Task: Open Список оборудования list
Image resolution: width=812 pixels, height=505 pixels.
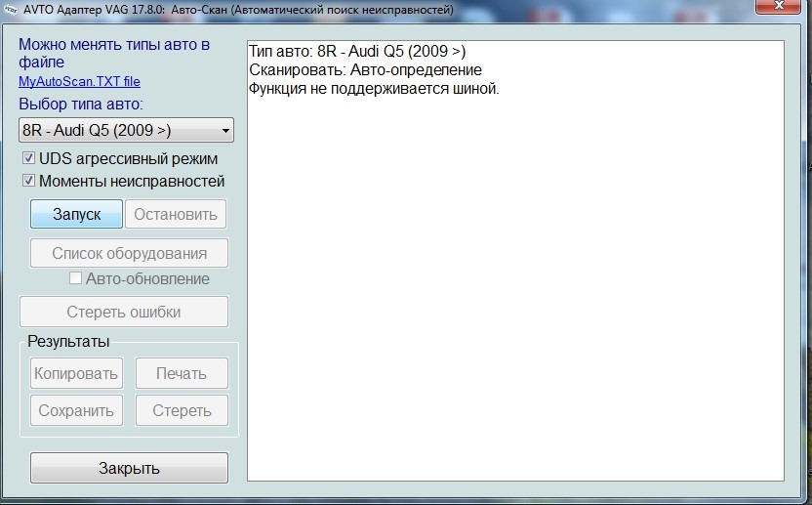Action: (129, 253)
